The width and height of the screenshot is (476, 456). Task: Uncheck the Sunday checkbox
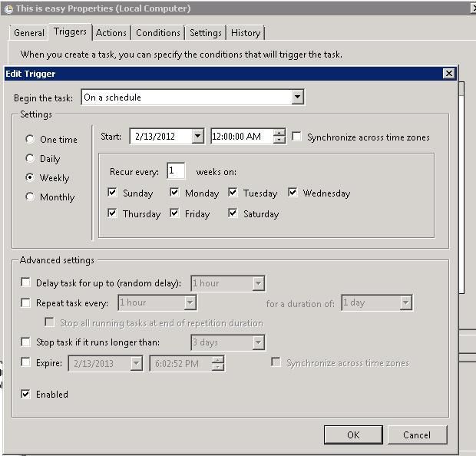click(112, 193)
